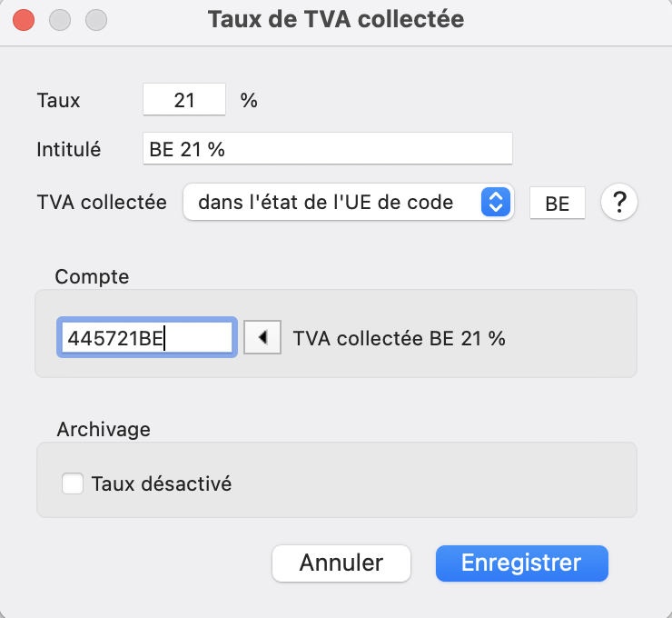672x618 pixels.
Task: Close the dialog with the red button
Action: click(x=24, y=20)
